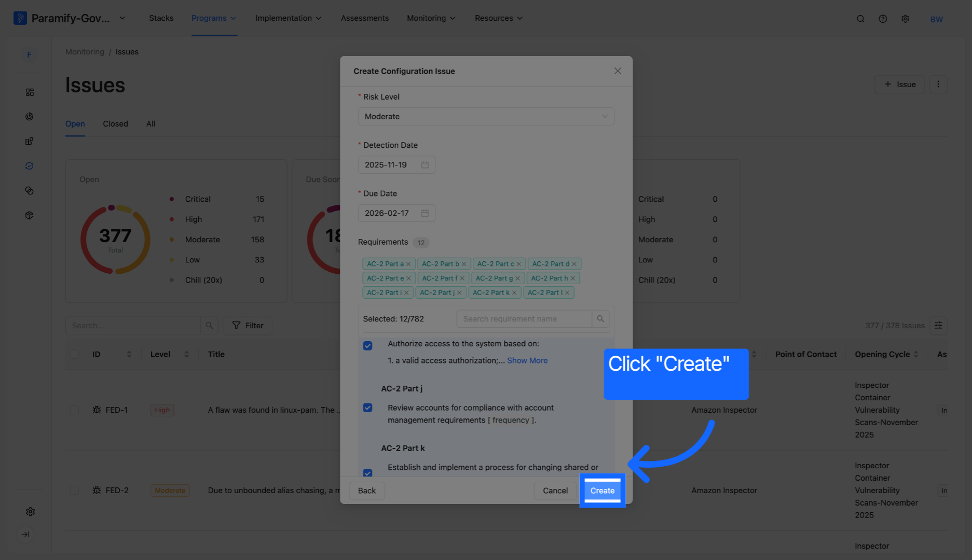Go to Monitoring breadcrumb
Viewport: 972px width, 560px height.
coord(85,52)
